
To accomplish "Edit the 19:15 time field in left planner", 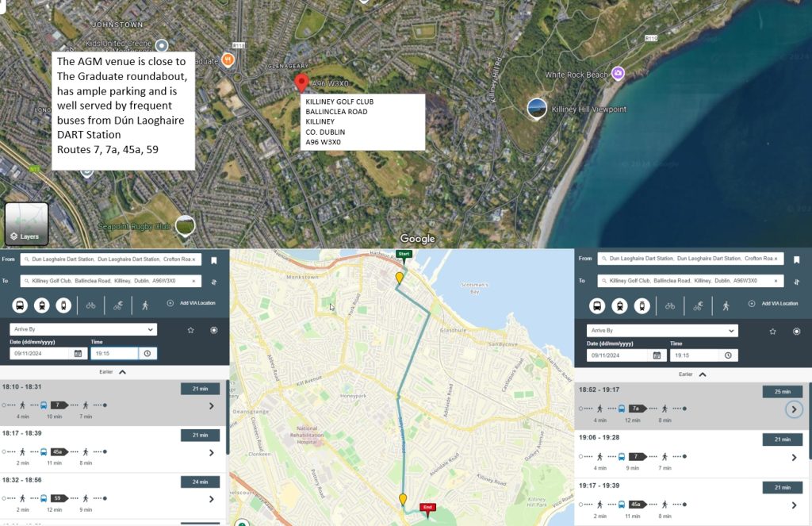I will point(114,353).
